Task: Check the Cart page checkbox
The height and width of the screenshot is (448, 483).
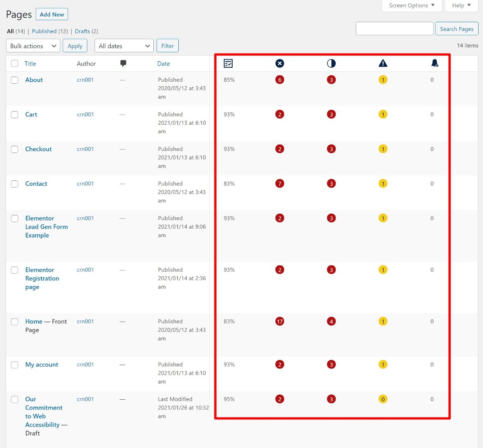Action: click(x=14, y=115)
